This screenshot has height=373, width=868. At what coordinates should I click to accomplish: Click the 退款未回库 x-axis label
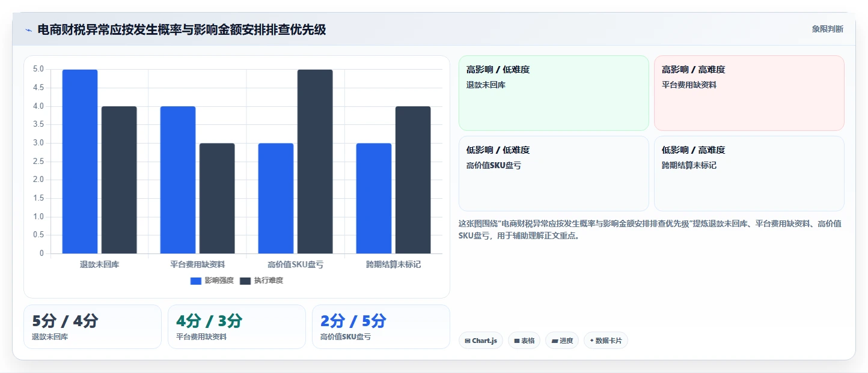(99, 264)
